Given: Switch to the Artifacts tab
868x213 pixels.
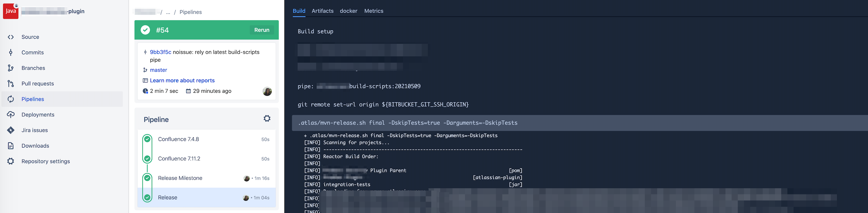Looking at the screenshot, I should pyautogui.click(x=322, y=11).
